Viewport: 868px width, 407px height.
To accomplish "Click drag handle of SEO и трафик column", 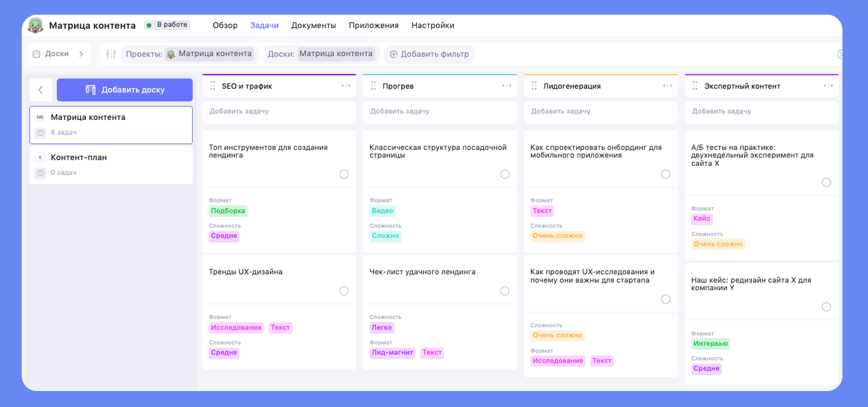I will click(x=213, y=85).
